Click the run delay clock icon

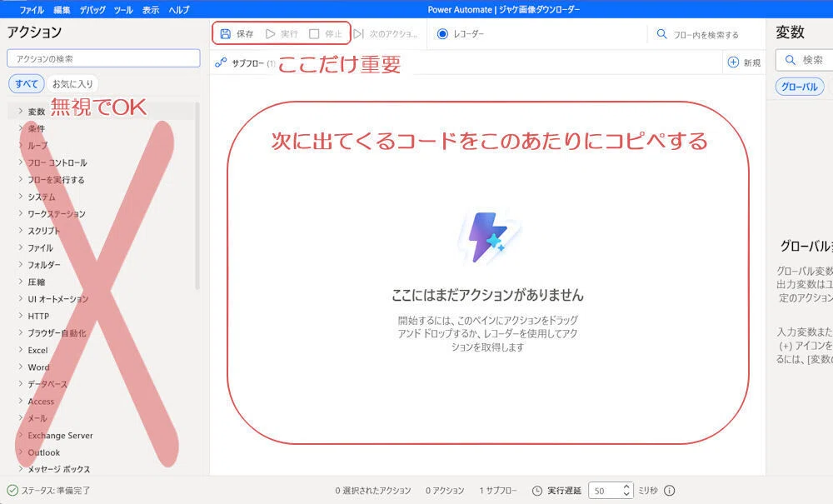(x=537, y=490)
